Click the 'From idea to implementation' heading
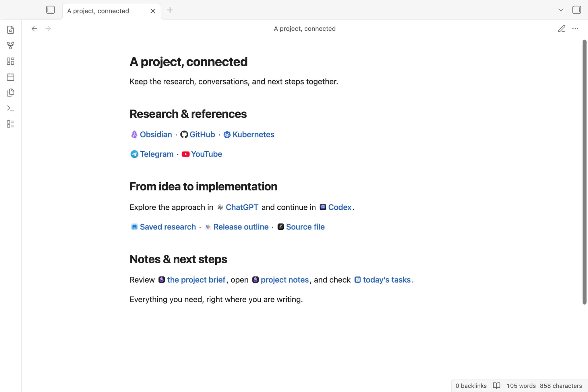The height and width of the screenshot is (392, 588). pyautogui.click(x=203, y=187)
